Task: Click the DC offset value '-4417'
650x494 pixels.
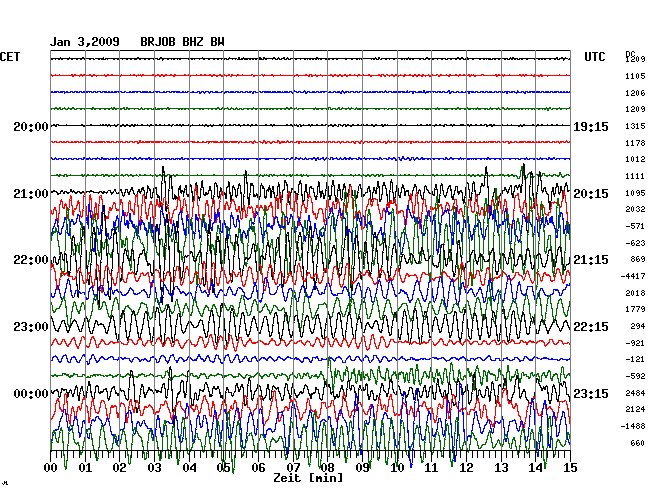Action: pos(633,276)
